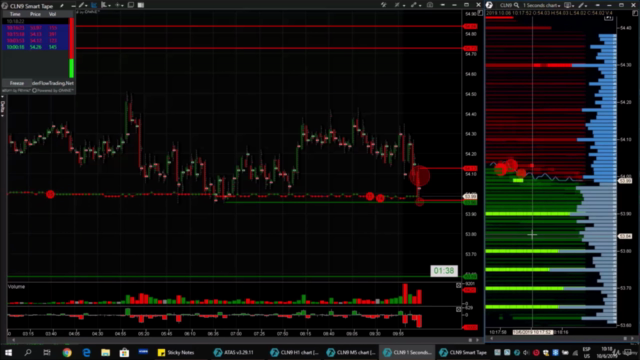Open the Windows Start menu
The height and width of the screenshot is (360, 640).
coord(8,352)
